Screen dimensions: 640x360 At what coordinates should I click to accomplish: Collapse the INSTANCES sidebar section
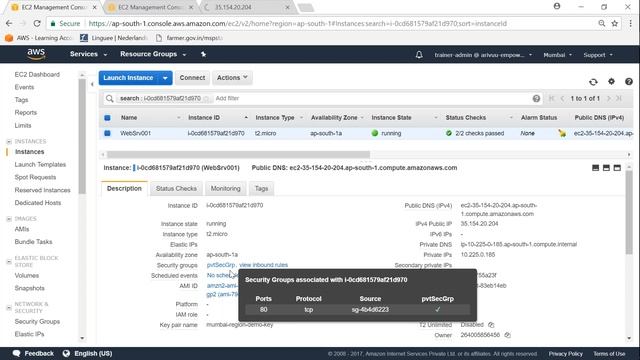[x=9, y=141]
